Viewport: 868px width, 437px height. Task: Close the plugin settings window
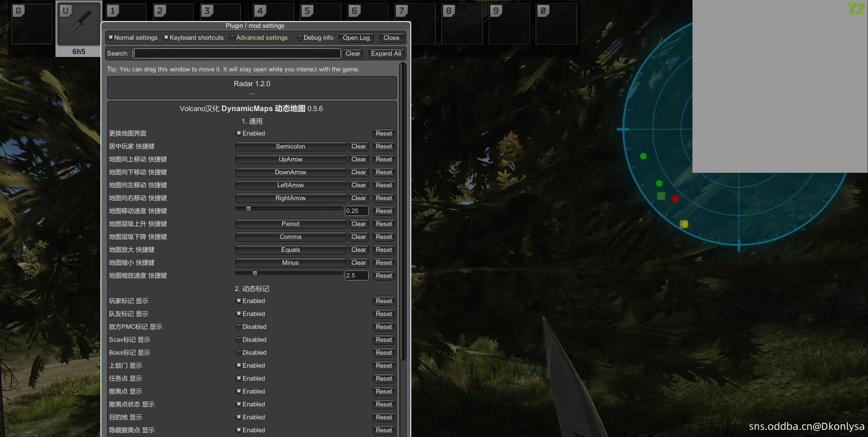[391, 38]
